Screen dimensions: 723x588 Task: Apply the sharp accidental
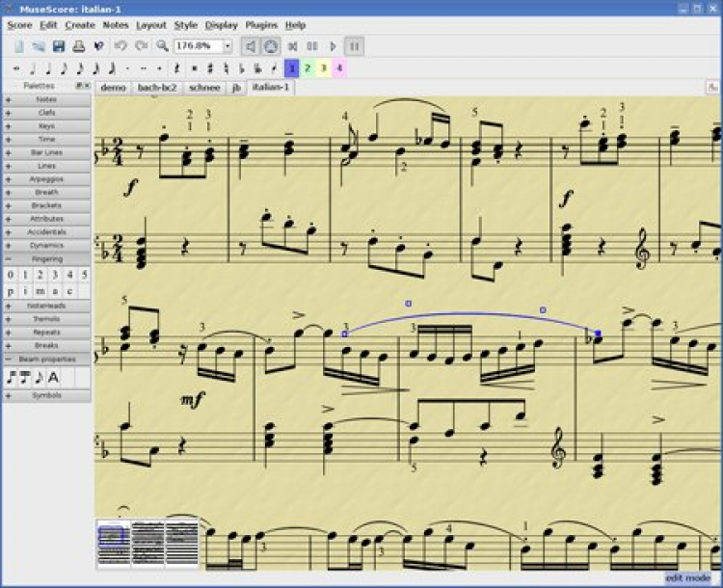tap(210, 68)
